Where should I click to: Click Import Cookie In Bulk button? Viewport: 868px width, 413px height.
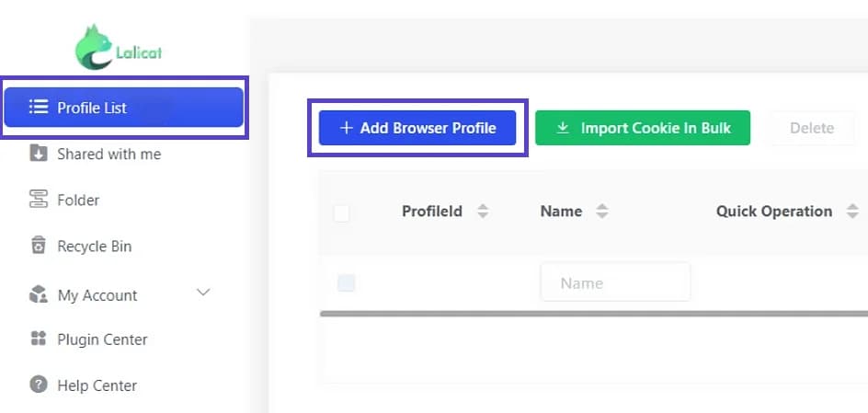(643, 128)
